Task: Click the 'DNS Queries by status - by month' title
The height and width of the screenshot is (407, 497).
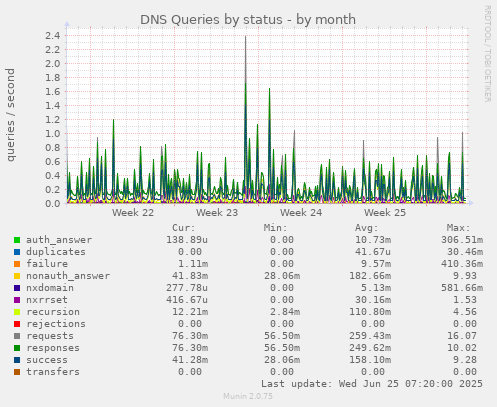Action: pyautogui.click(x=248, y=20)
